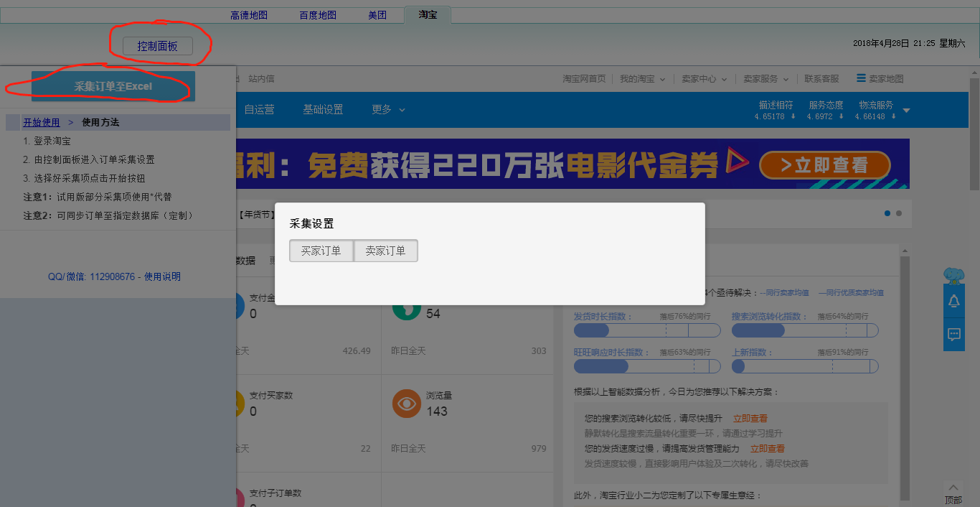Image resolution: width=980 pixels, height=507 pixels.
Task: Click the banner's >立即查看 button
Action: (825, 165)
